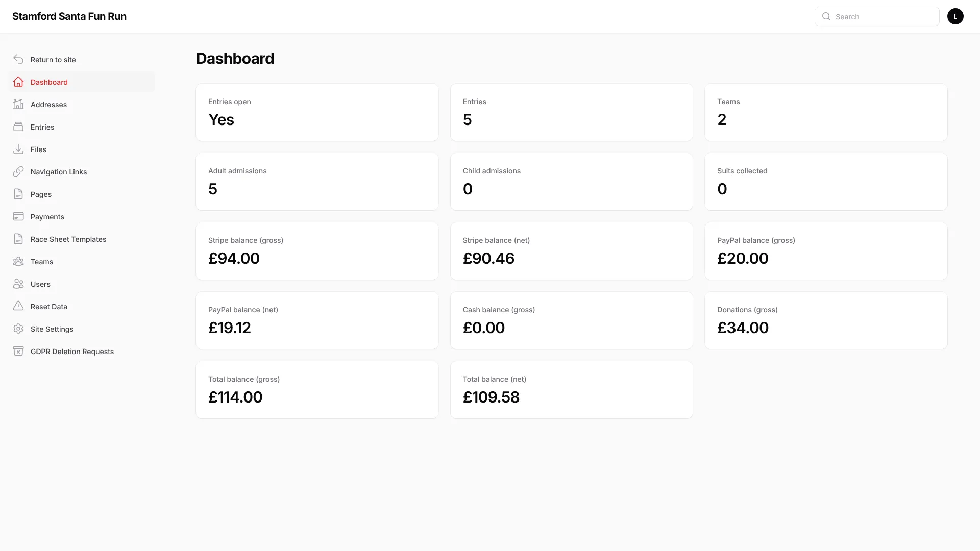Select the Users icon in sidebar
This screenshot has height=551, width=980.
point(18,284)
